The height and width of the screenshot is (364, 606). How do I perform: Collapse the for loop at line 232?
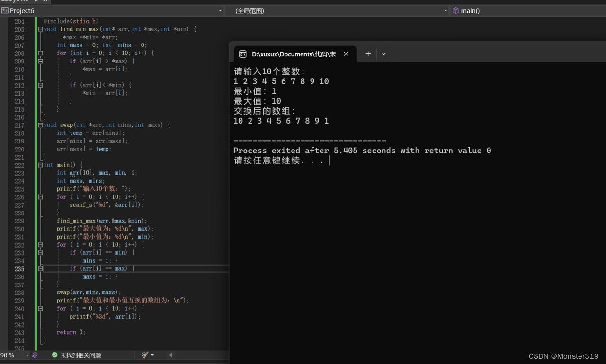(x=41, y=245)
